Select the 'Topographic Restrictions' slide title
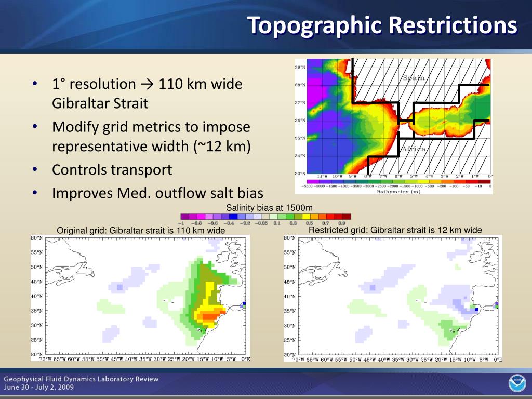 [x=382, y=25]
